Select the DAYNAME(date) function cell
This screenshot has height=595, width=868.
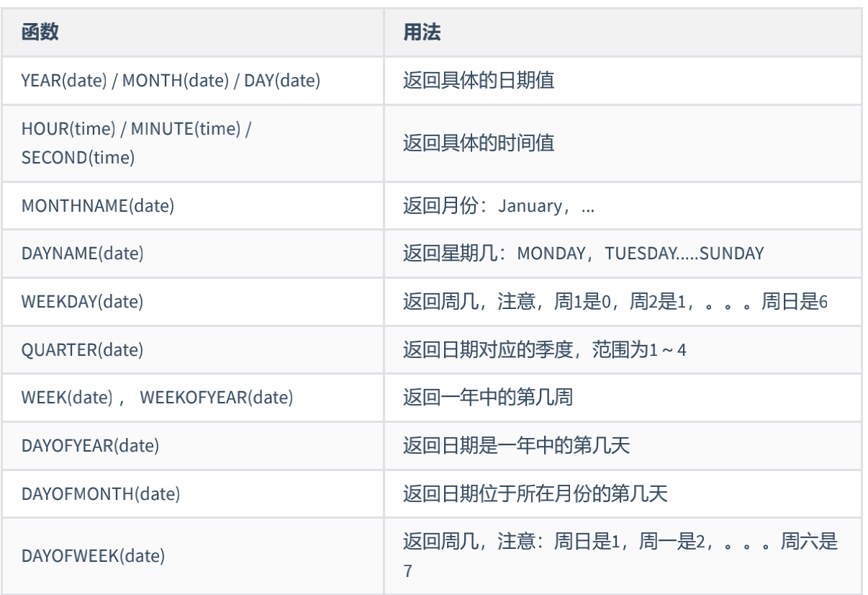click(x=83, y=254)
